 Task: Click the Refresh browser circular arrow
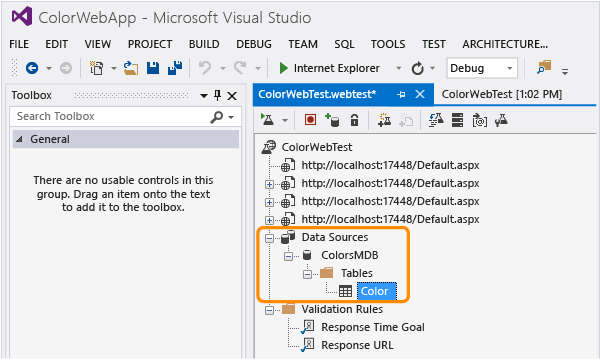click(417, 68)
